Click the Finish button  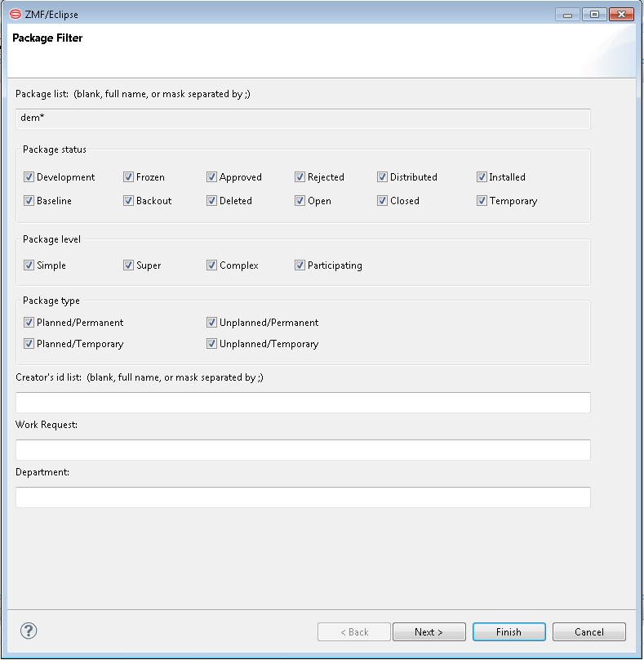tap(509, 631)
